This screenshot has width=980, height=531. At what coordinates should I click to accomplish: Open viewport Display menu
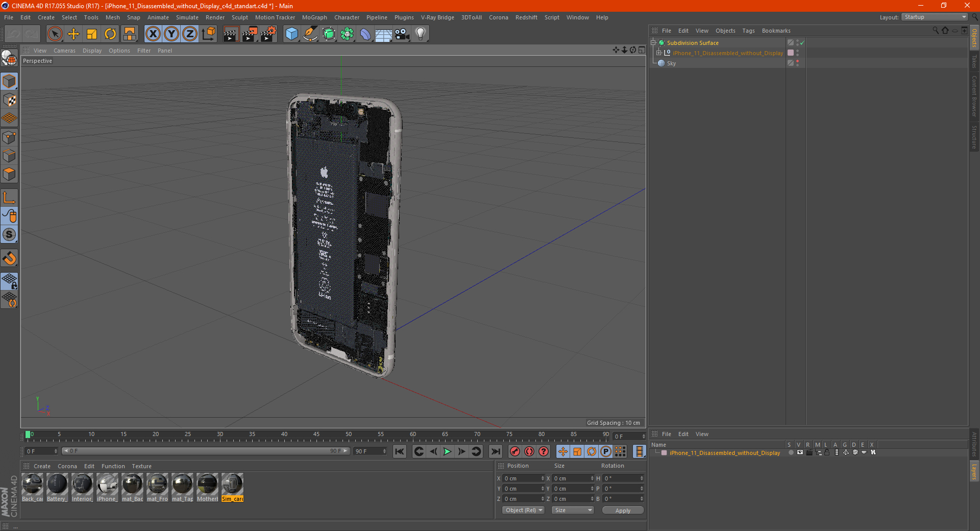pyautogui.click(x=92, y=51)
